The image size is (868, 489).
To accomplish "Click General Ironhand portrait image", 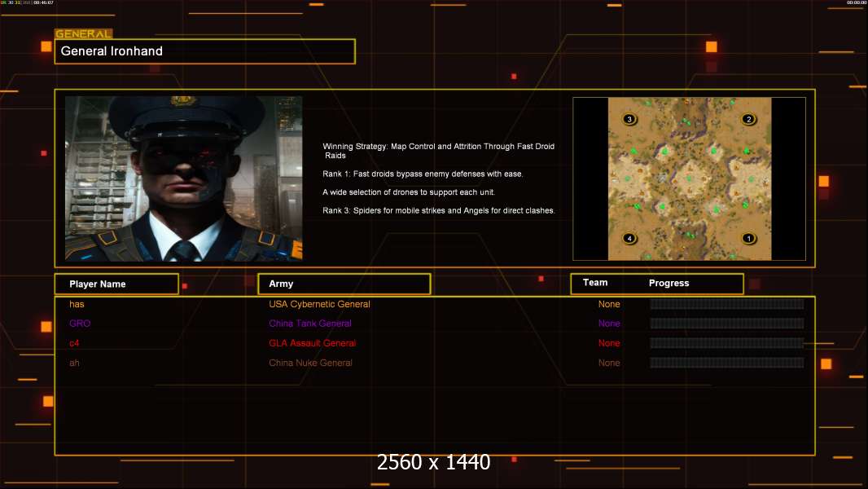I will pos(184,178).
